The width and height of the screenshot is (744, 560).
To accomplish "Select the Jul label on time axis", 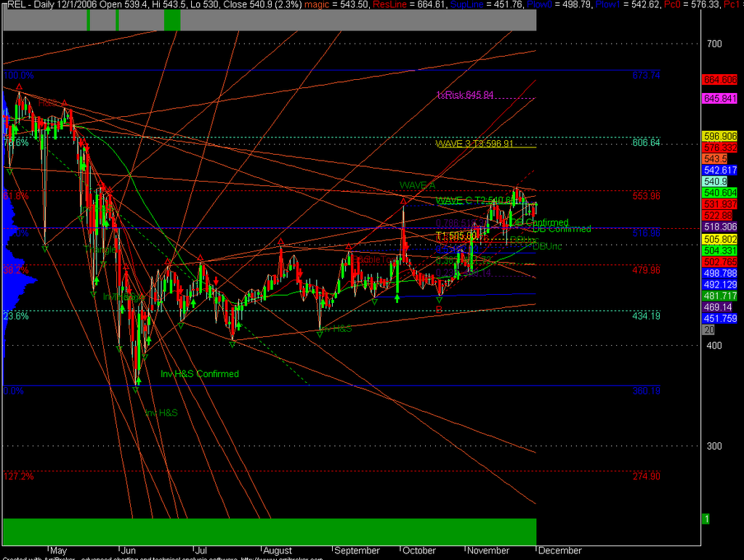I will point(201,551).
